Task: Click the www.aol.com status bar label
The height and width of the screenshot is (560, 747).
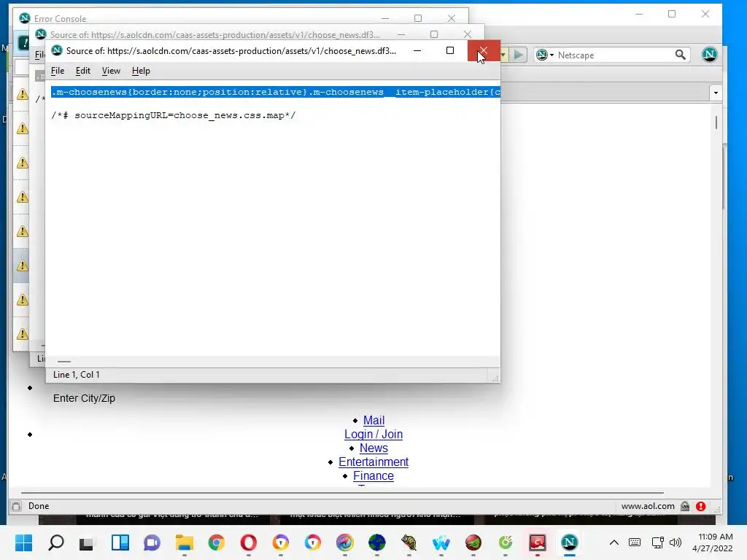Action: coord(648,506)
